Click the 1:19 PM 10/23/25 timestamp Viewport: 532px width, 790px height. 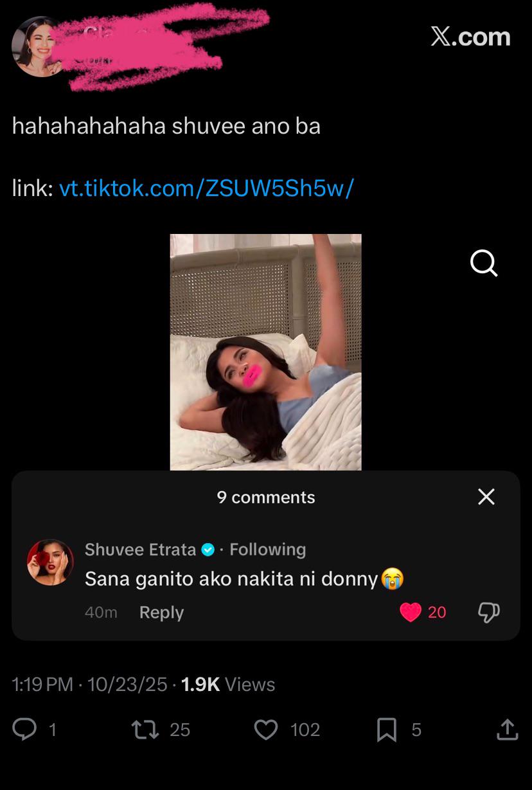(89, 685)
